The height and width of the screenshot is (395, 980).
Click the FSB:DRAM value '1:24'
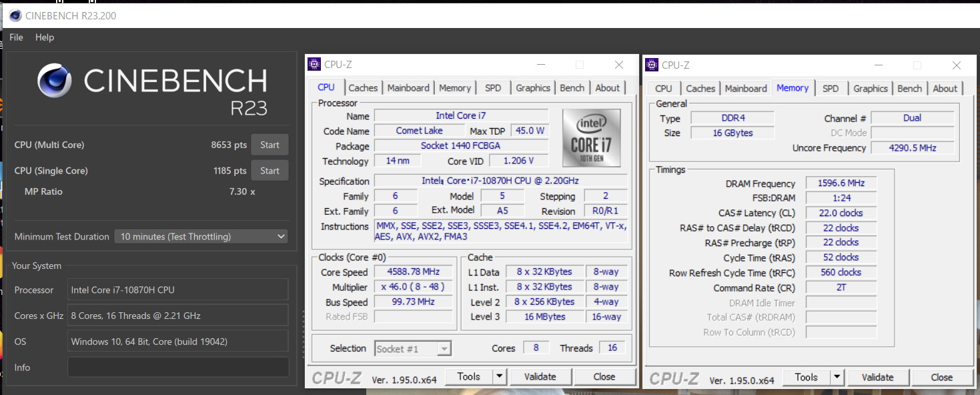point(841,198)
